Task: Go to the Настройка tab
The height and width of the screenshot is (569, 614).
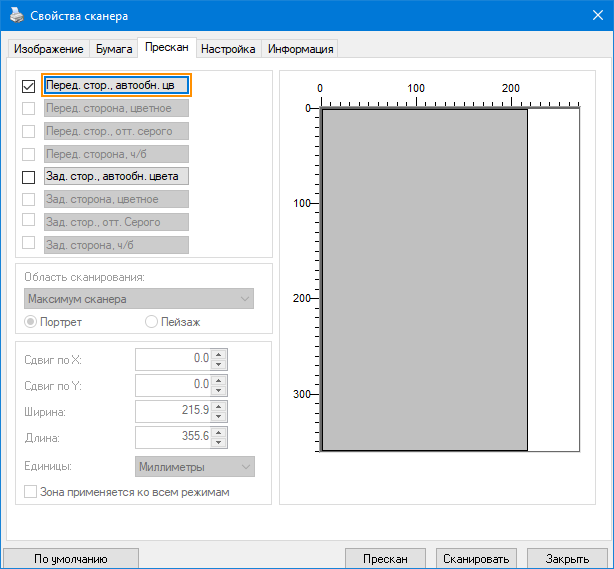Action: 228,49
